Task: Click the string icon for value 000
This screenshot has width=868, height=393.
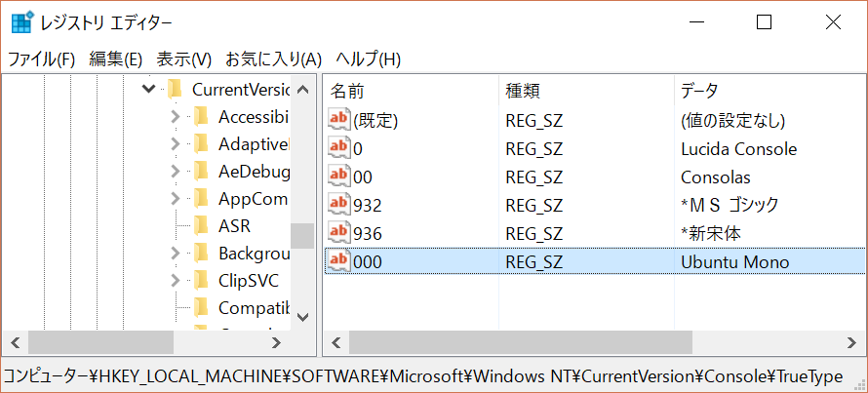Action: click(338, 261)
